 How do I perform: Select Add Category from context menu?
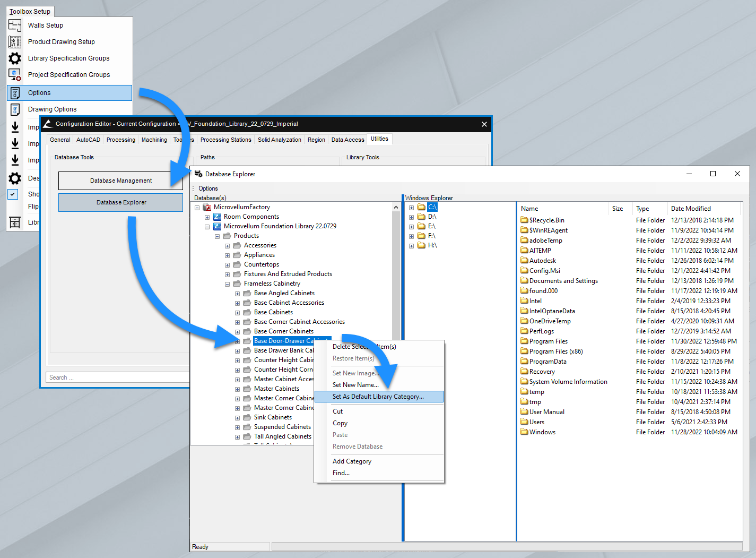tap(352, 461)
